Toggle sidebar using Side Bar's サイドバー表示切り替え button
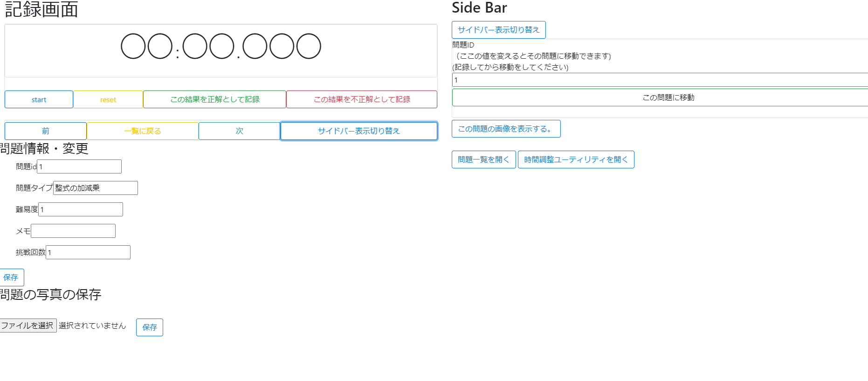The width and height of the screenshot is (868, 381). point(499,30)
